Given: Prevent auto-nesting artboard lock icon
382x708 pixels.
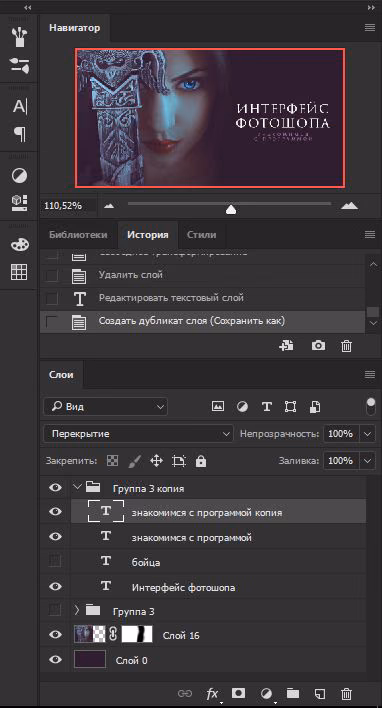Looking at the screenshot, I should click(179, 461).
